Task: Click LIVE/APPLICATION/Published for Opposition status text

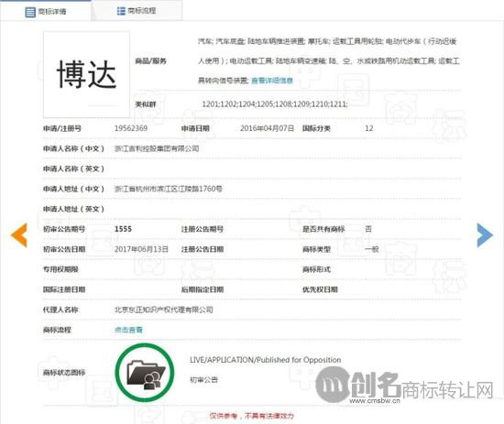Action: click(x=266, y=360)
